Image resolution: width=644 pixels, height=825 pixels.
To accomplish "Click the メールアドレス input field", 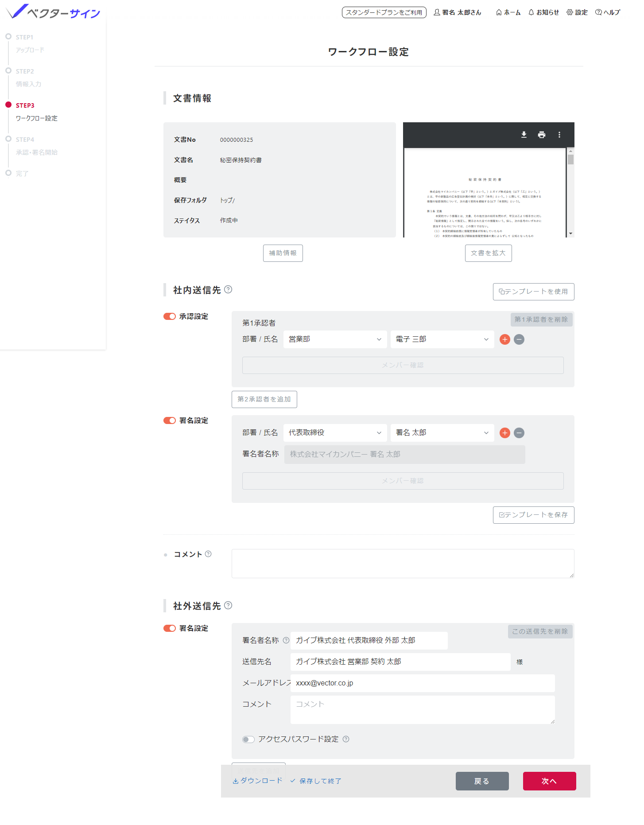I will 423,683.
